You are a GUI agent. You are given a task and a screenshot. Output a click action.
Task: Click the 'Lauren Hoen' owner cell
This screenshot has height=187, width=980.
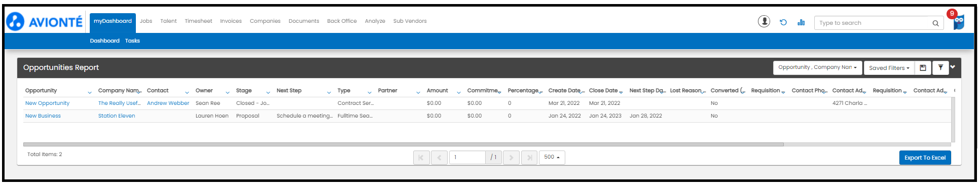[212, 116]
